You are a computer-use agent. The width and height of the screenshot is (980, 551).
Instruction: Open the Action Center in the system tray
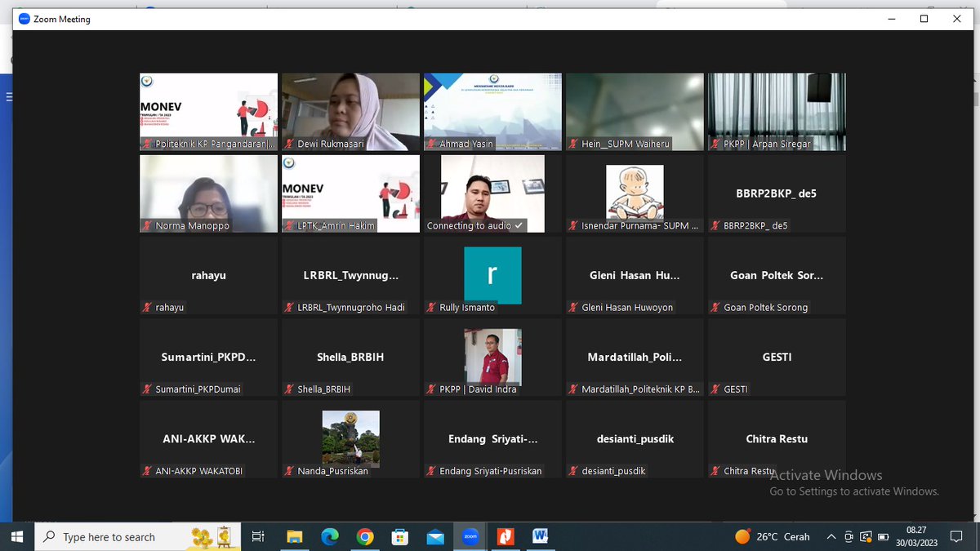click(x=956, y=536)
